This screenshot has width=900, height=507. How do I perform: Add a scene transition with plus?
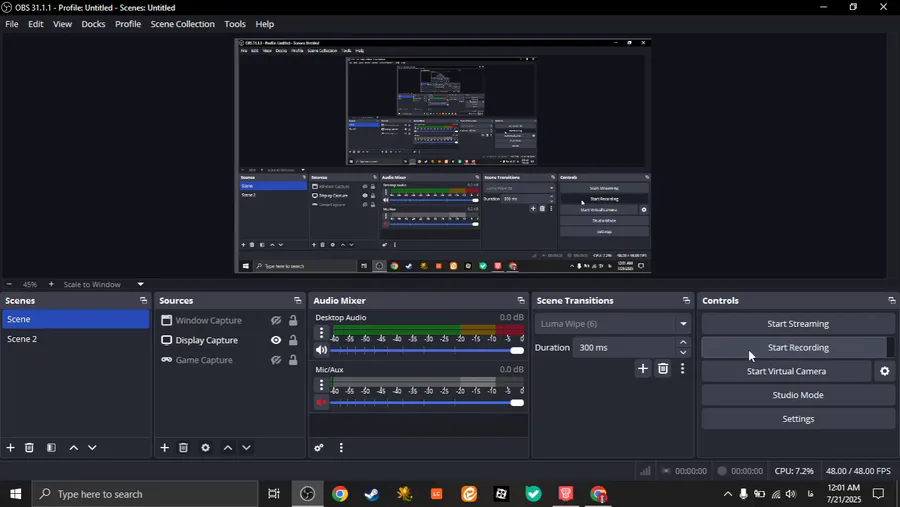point(643,369)
